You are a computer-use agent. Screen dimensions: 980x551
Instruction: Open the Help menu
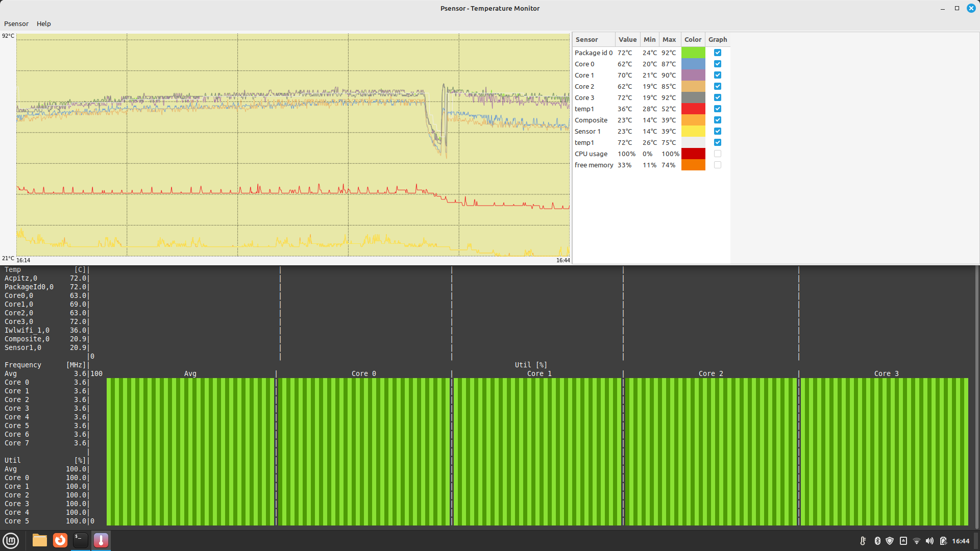(x=43, y=23)
